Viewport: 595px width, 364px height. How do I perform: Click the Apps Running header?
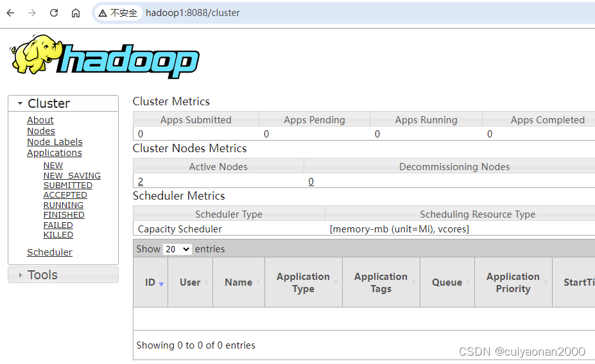click(x=426, y=120)
